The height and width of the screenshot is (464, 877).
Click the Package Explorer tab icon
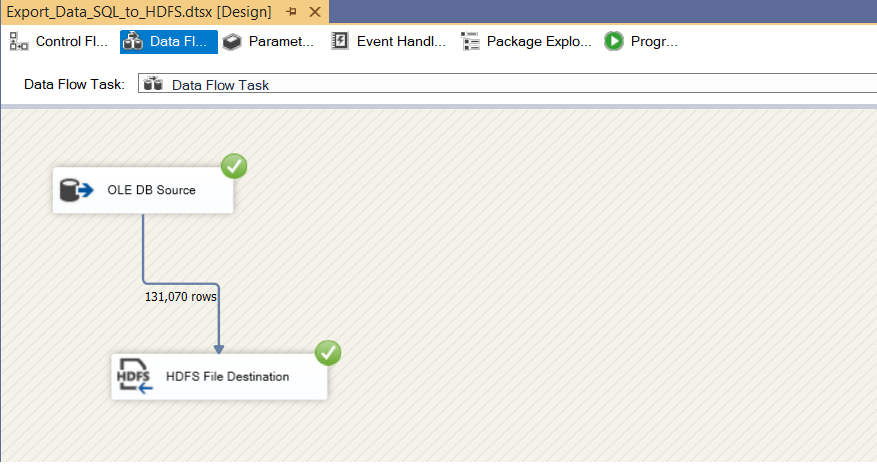coord(470,42)
